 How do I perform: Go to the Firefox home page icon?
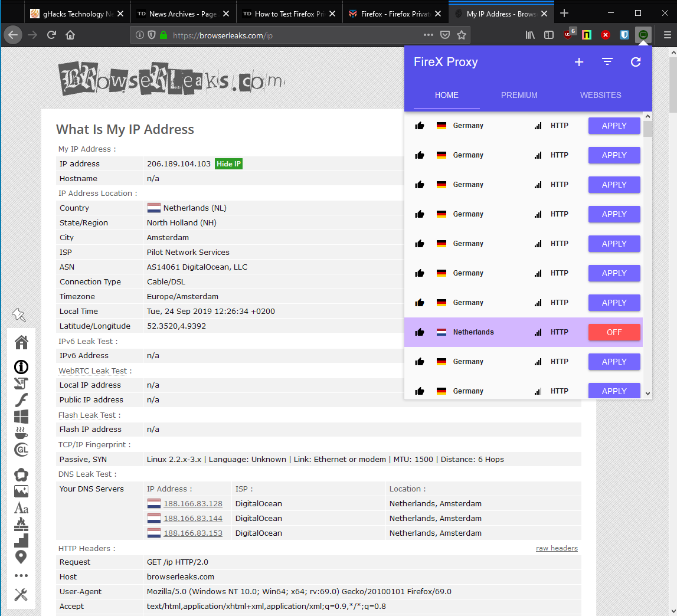70,35
